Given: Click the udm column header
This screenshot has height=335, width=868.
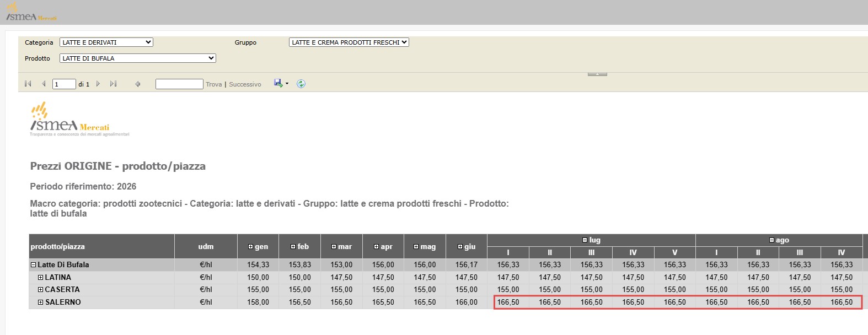Looking at the screenshot, I should (206, 246).
